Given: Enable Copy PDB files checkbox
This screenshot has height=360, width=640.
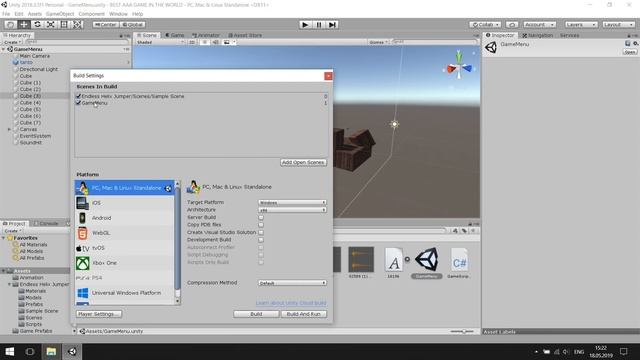Looking at the screenshot, I should tap(261, 225).
